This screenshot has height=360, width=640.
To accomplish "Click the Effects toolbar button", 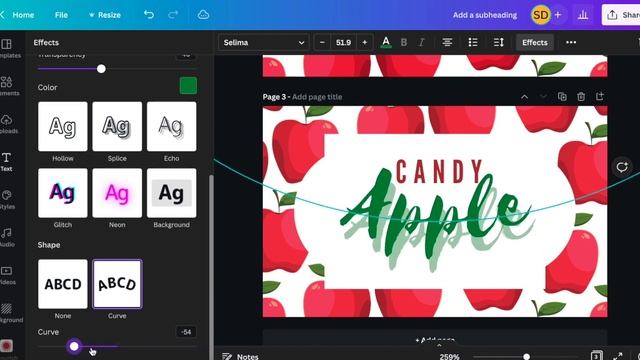I will (x=535, y=42).
